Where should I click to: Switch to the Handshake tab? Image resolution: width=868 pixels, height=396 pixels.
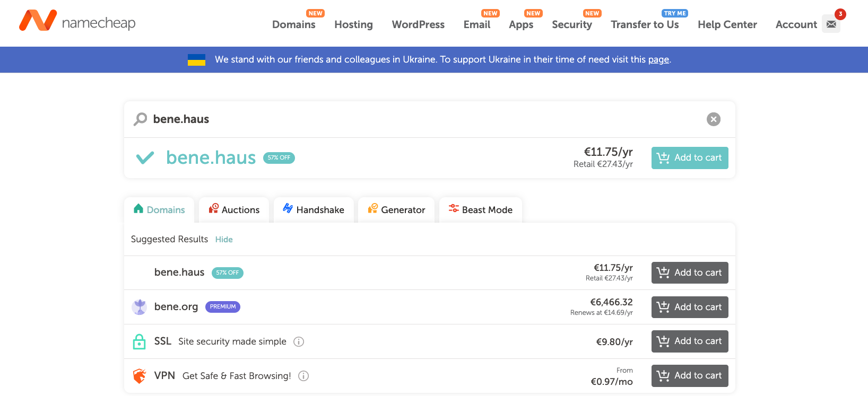[314, 210]
